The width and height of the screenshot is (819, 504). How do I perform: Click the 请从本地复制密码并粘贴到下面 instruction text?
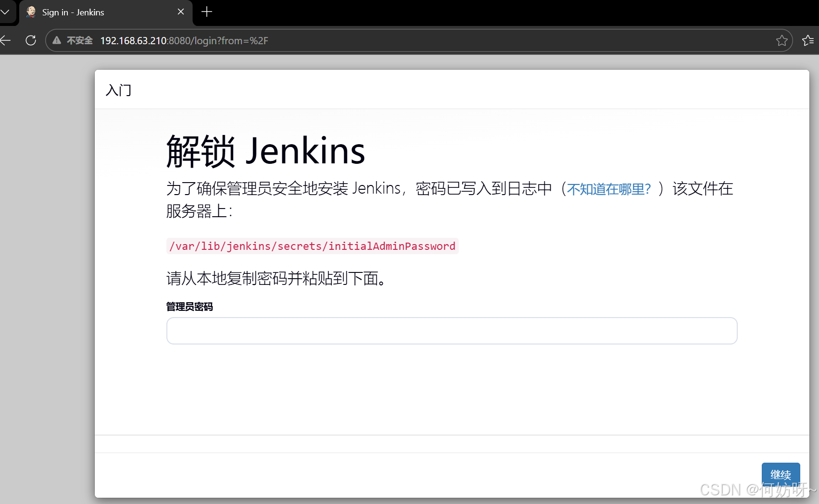click(276, 278)
